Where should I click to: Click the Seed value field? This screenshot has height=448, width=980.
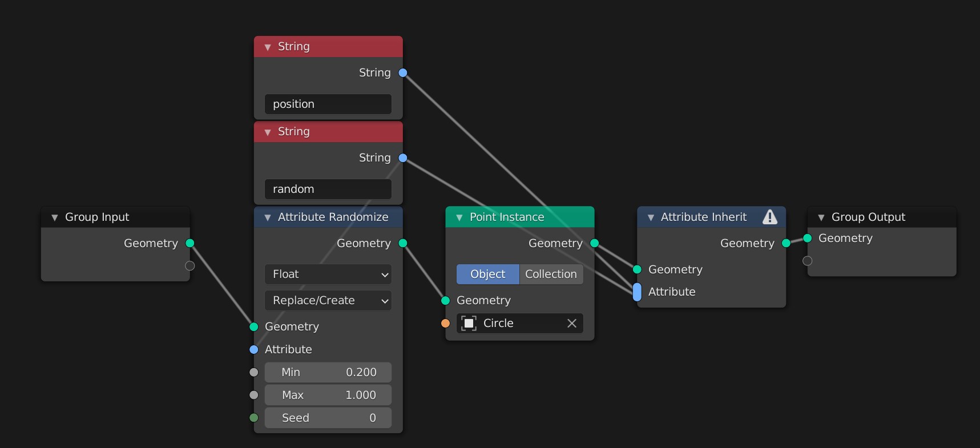(328, 418)
